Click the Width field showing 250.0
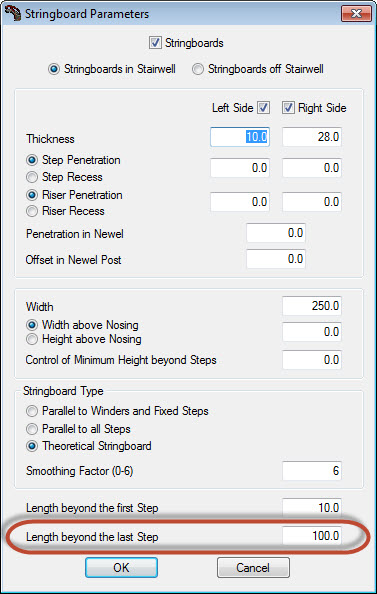The width and height of the screenshot is (377, 594). point(312,306)
